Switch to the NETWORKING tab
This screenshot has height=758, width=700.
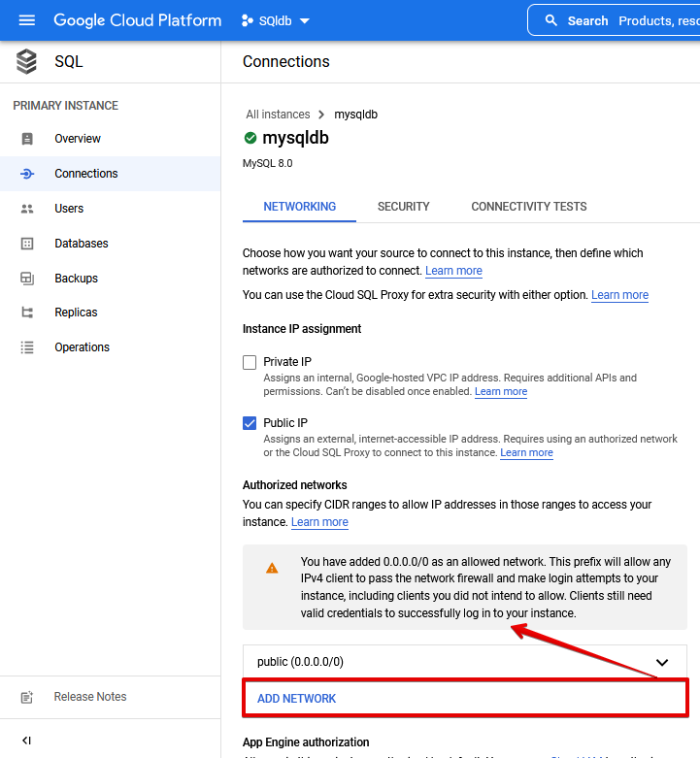coord(299,207)
